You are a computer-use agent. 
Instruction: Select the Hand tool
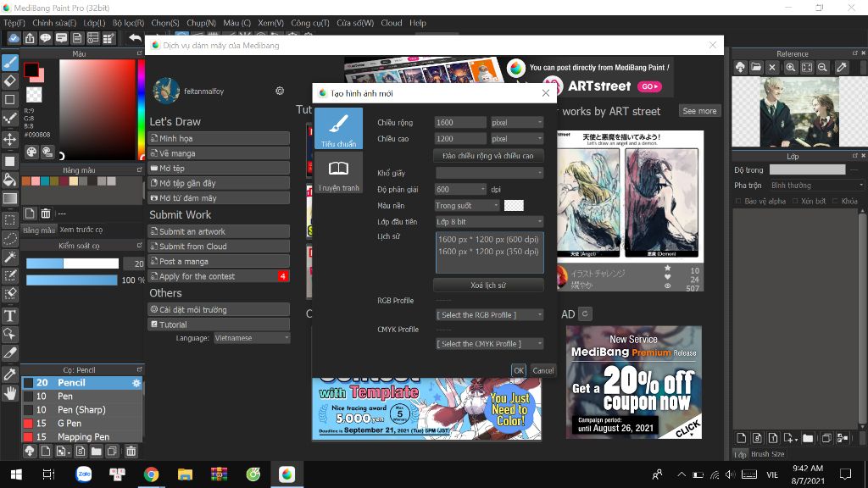(10, 393)
